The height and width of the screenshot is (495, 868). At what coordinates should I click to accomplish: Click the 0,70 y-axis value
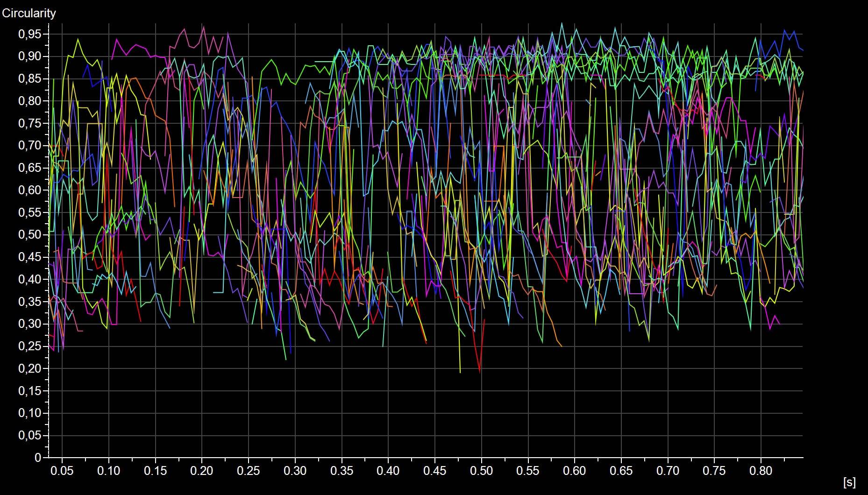[30, 146]
